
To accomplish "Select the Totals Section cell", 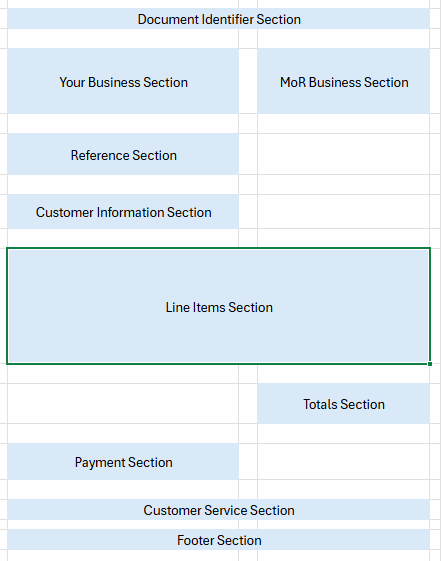I will pos(343,404).
